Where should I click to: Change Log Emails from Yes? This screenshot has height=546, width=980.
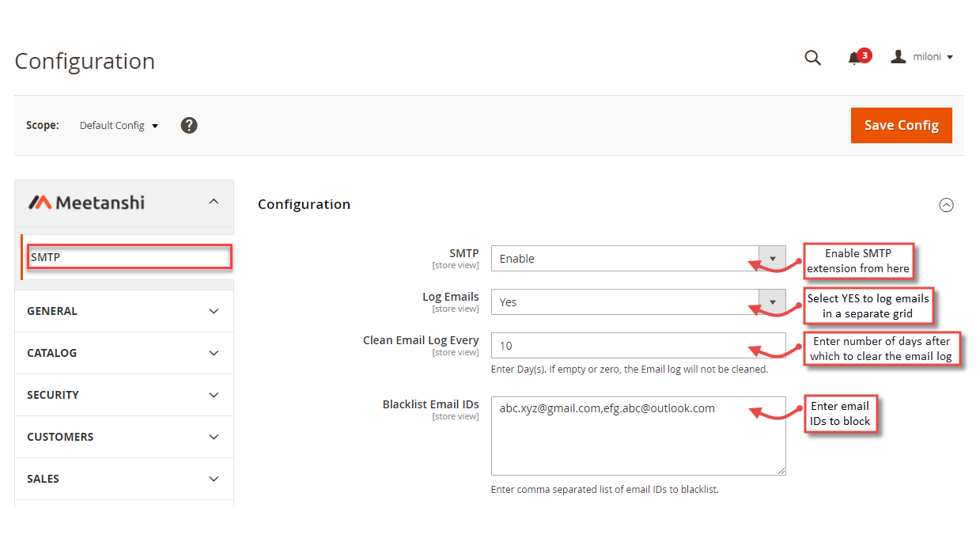click(625, 301)
